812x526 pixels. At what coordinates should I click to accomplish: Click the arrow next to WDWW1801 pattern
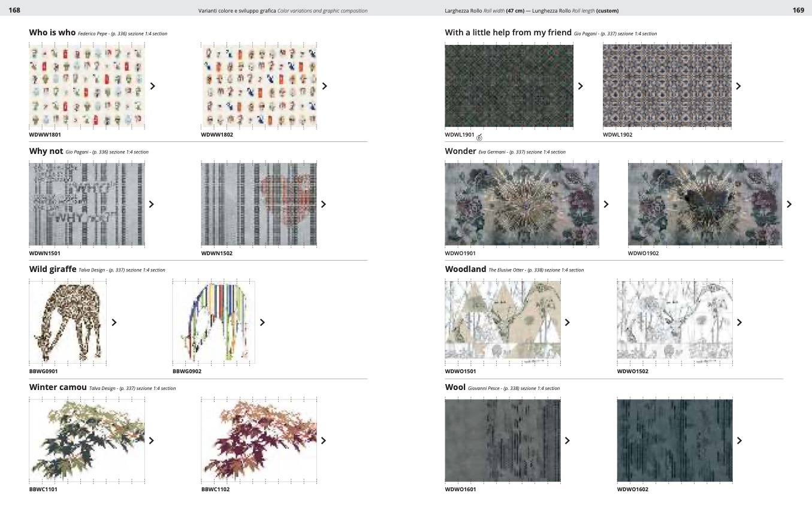[x=153, y=86]
